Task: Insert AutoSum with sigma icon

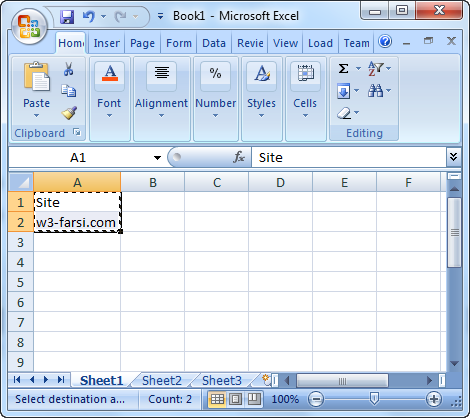Action: [x=344, y=68]
